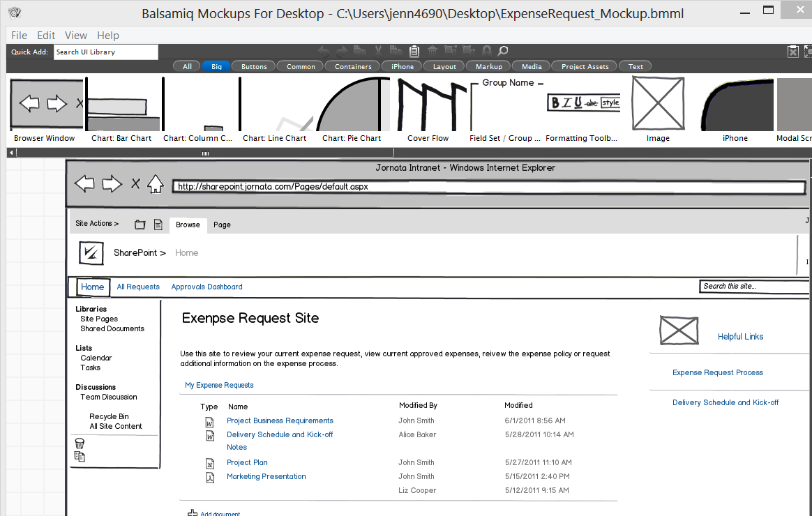The image size is (812, 516).
Task: Click the lock padlock icon in toolbar
Action: click(486, 51)
